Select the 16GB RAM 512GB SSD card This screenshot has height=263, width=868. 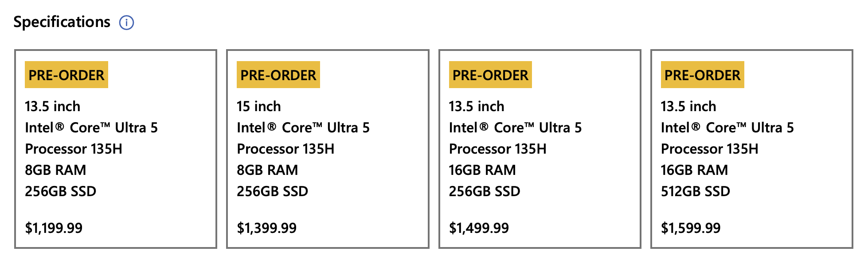(751, 149)
